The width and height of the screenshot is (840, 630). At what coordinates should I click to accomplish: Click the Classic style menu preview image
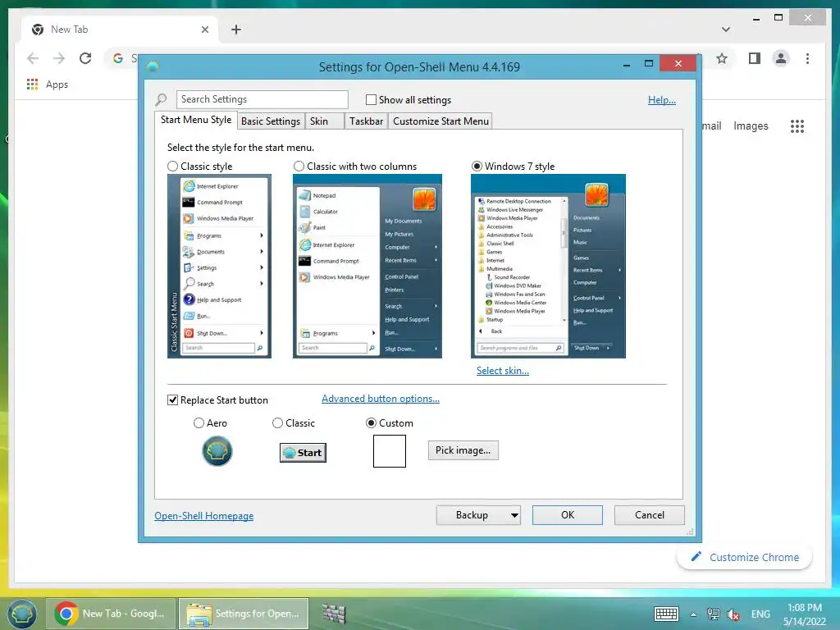[219, 267]
